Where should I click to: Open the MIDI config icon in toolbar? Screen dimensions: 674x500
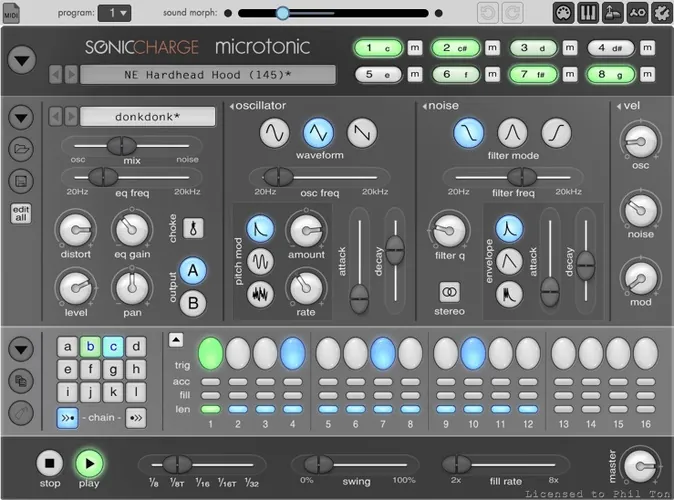(x=563, y=13)
